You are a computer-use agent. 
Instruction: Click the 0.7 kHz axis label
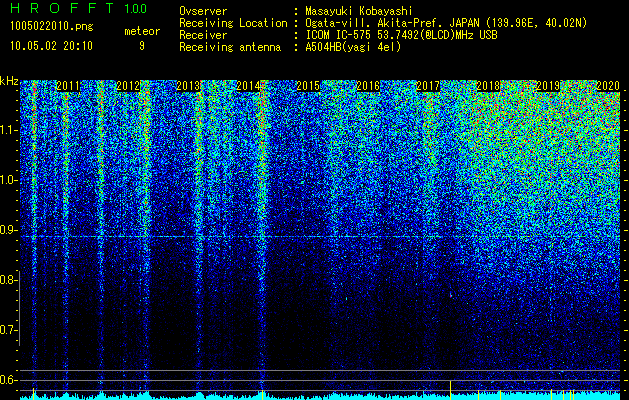pyautogui.click(x=8, y=330)
